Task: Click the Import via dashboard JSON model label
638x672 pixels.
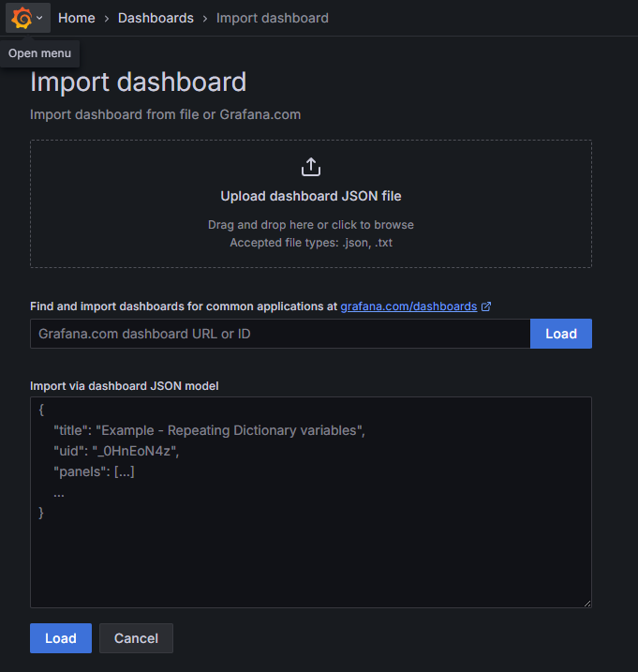Action: tap(125, 386)
